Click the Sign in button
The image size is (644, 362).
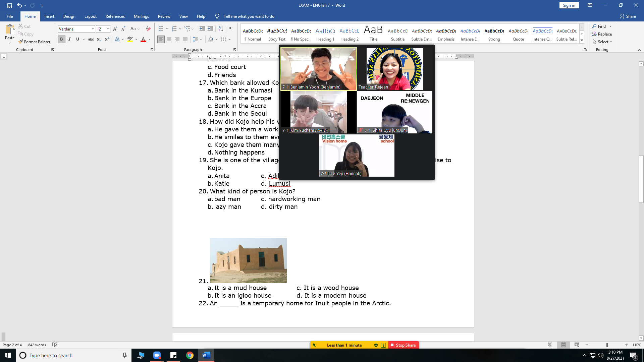click(569, 5)
